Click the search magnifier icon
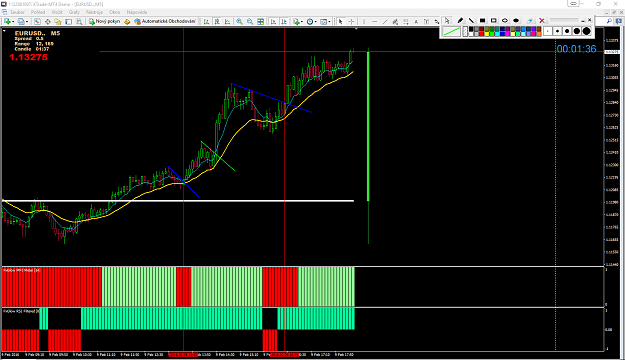This screenshot has height=360, width=625. coord(609,21)
